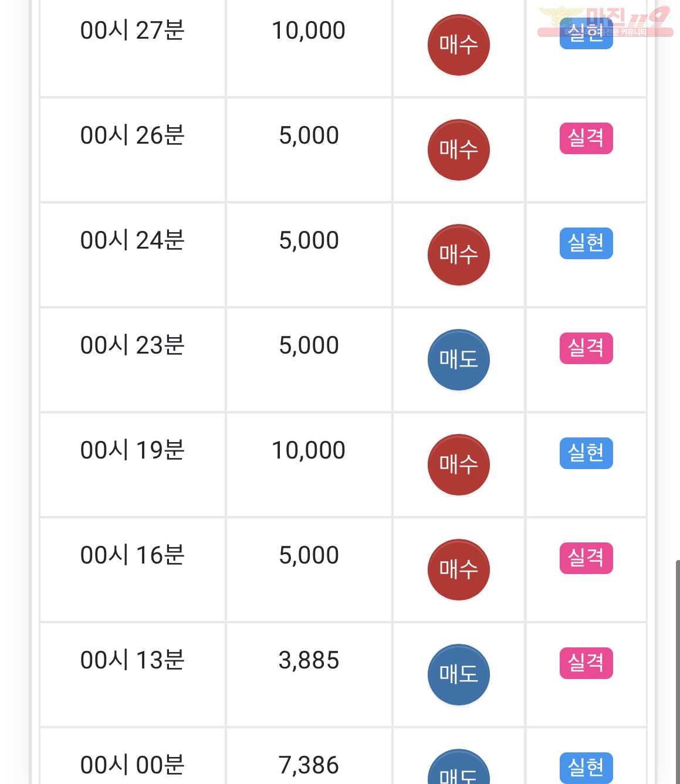Image resolution: width=680 pixels, height=784 pixels.
Task: Click the blue 매도 circle in 00시 00분 row
Action: [x=458, y=767]
